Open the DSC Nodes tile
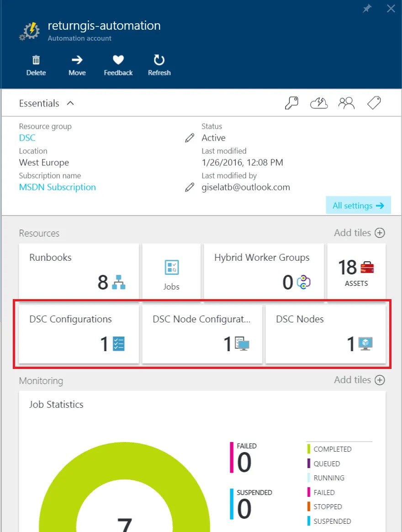This screenshot has height=532, width=402. [x=325, y=334]
